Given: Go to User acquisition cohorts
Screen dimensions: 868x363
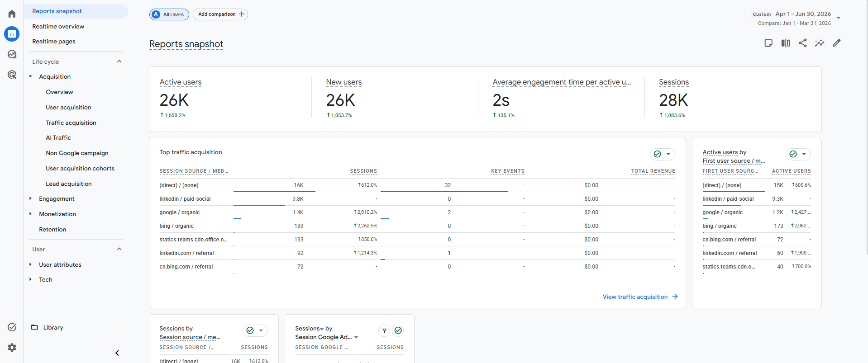Looking at the screenshot, I should pyautogui.click(x=80, y=168).
